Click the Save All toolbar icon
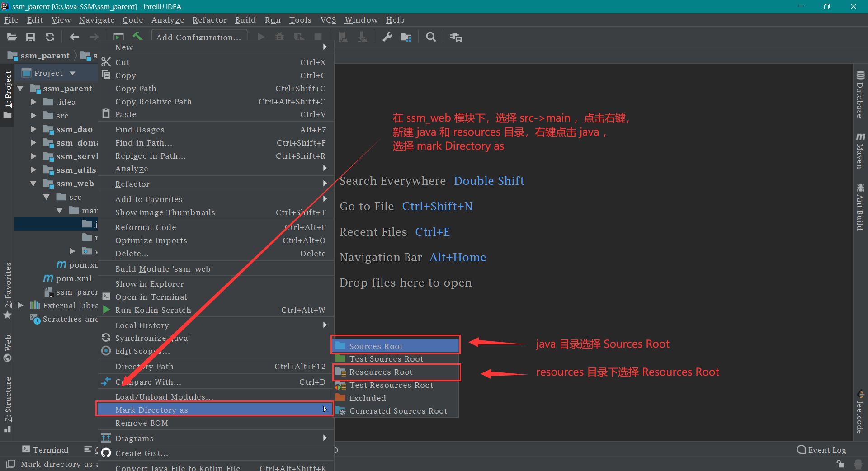This screenshot has width=868, height=471. (x=30, y=37)
